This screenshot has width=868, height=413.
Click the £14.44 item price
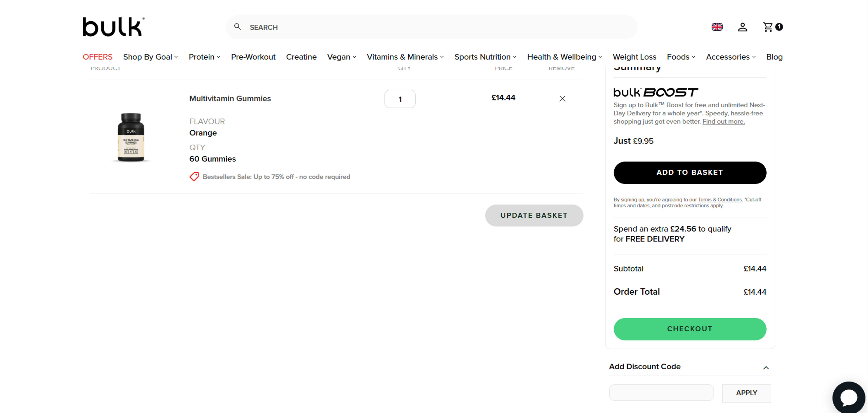coord(503,98)
